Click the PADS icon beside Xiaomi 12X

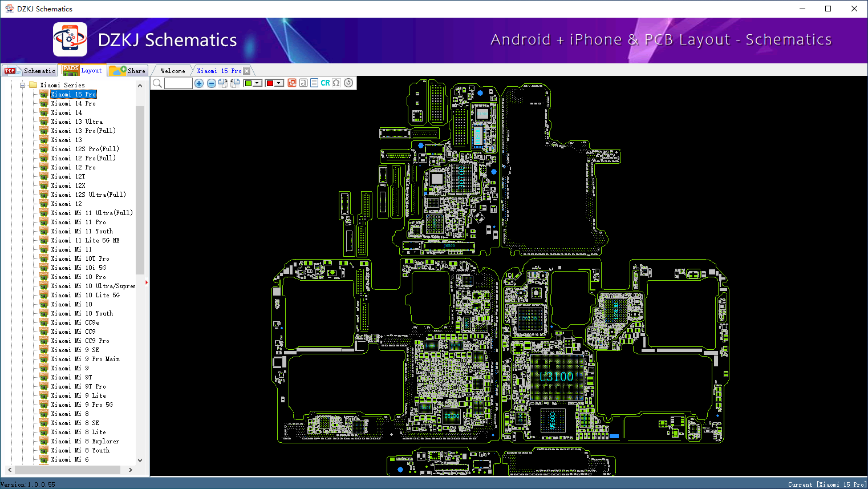pyautogui.click(x=44, y=185)
